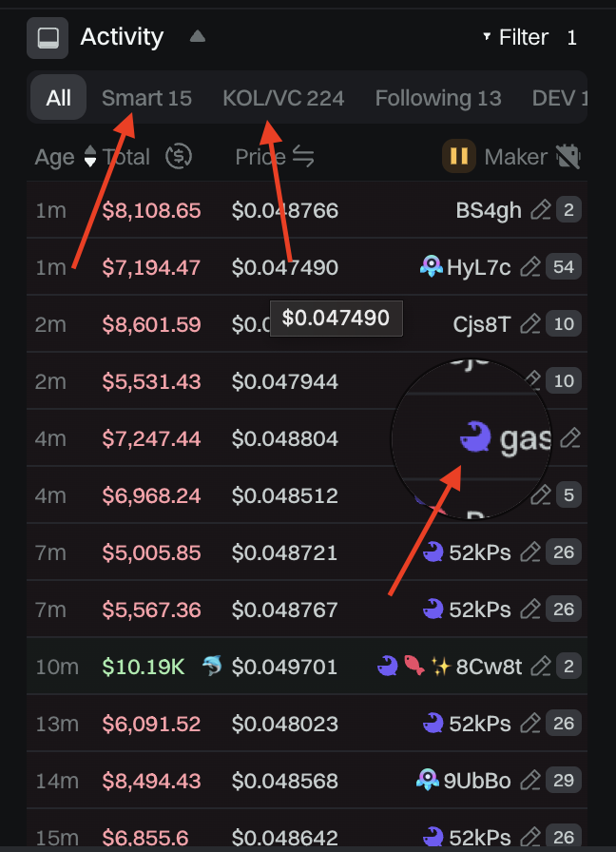Click the rocket icon beside 9UbBo
Screen dimensions: 616x852
(428, 780)
